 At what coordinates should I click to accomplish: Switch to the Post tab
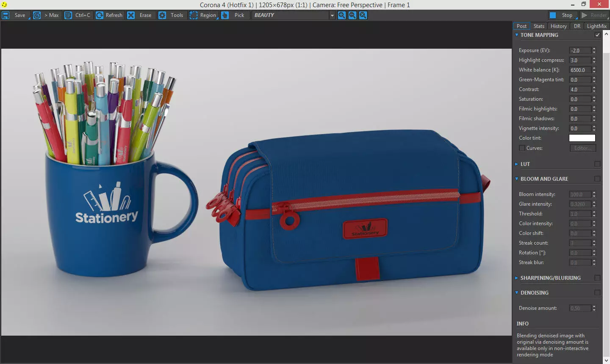pos(521,26)
